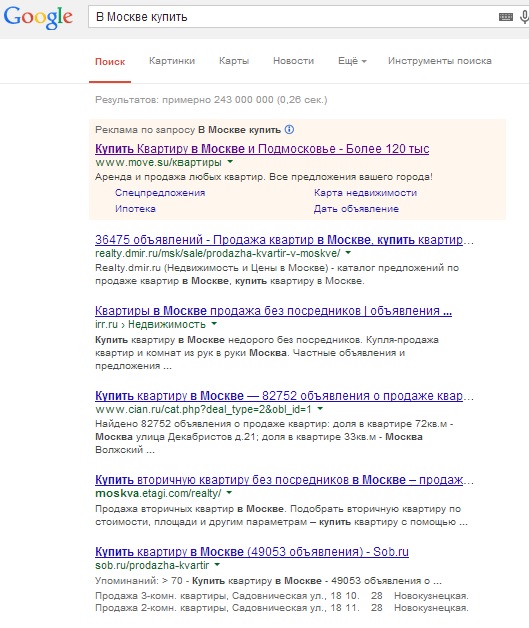
Task: Click the Спецпредложения sitelink
Action: pyautogui.click(x=160, y=193)
